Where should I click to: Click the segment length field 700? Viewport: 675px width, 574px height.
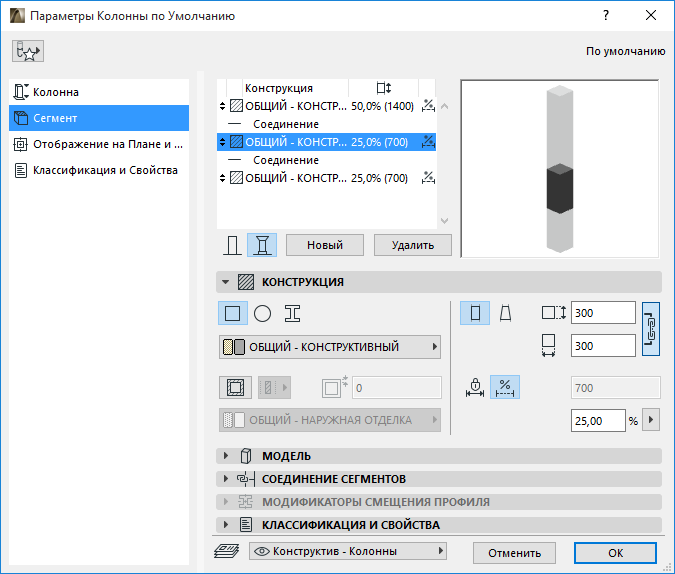[x=616, y=388]
